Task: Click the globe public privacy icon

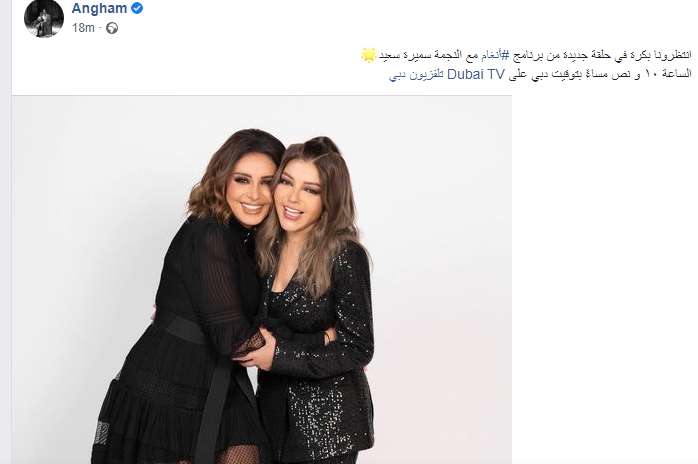Action: coord(112,28)
